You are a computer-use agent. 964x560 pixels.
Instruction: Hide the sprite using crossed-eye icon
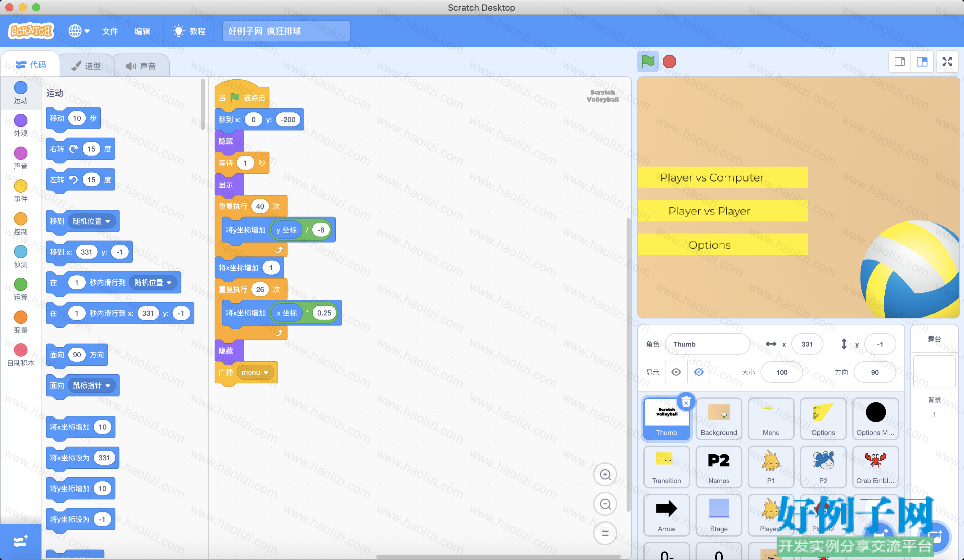[x=699, y=372]
